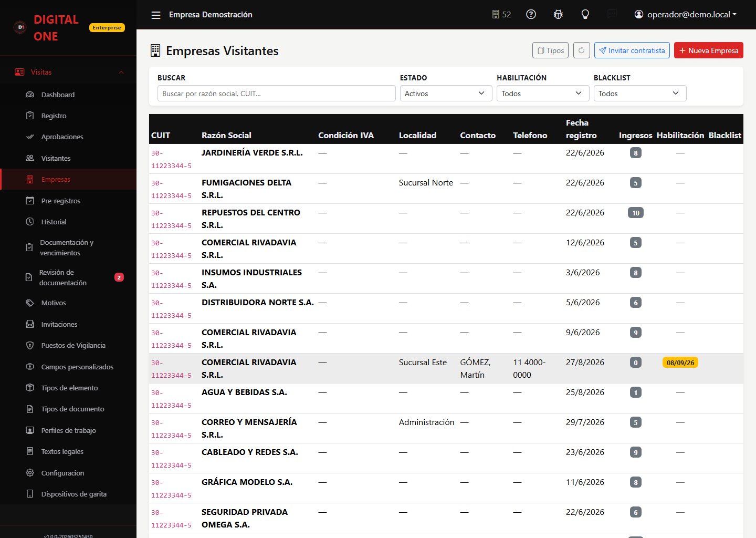
Task: Click the 08/09/26 habilitación badge
Action: point(680,363)
